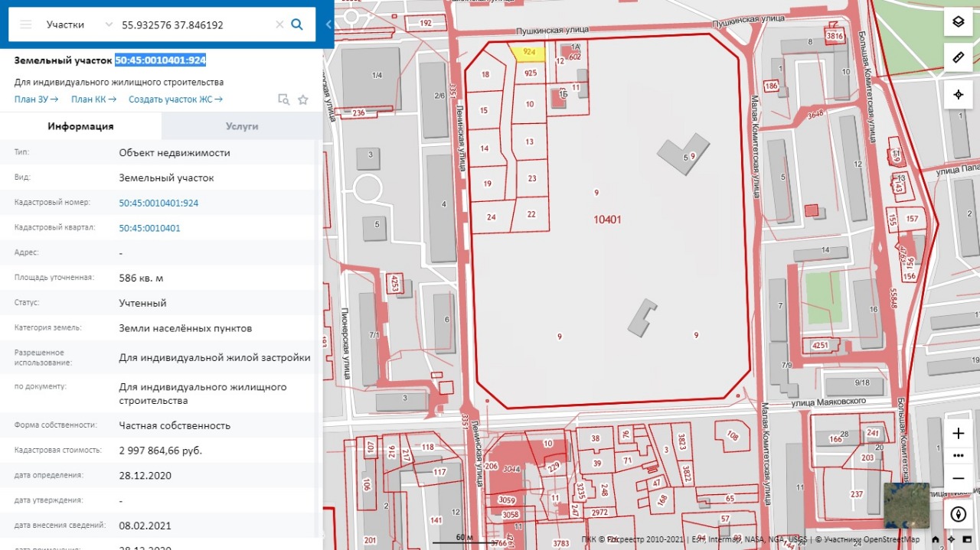
Task: Open the План ЗУ link
Action: (x=36, y=99)
